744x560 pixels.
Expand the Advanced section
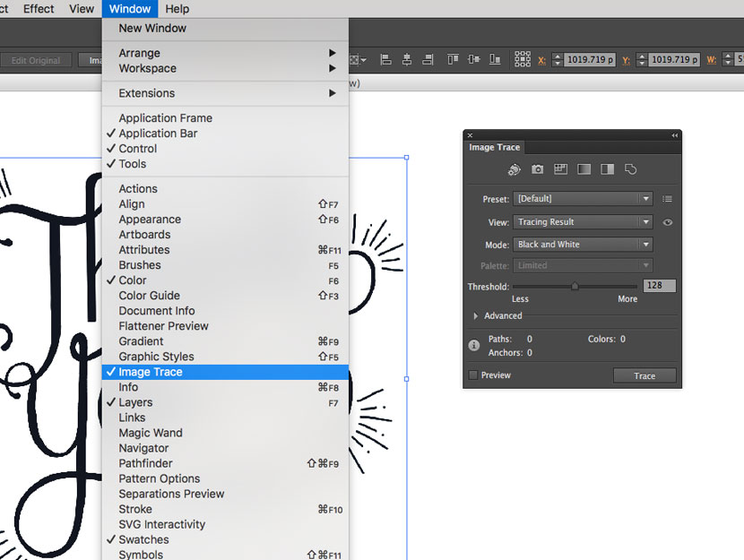click(x=475, y=315)
